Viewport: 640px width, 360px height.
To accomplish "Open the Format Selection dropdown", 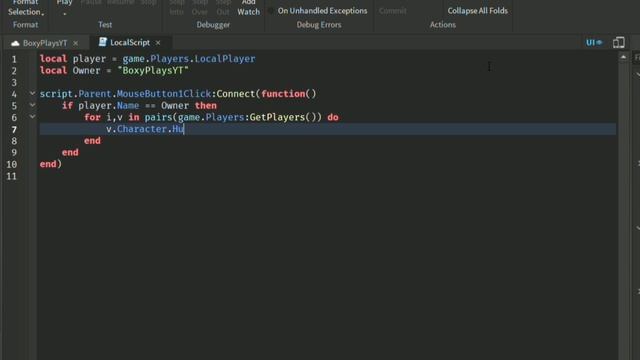I will pyautogui.click(x=25, y=8).
